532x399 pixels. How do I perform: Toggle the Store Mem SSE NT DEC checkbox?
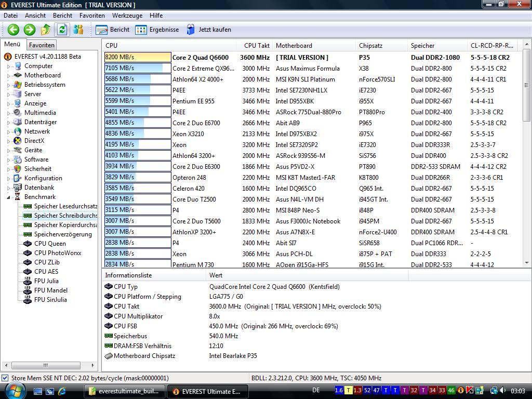coord(5,378)
